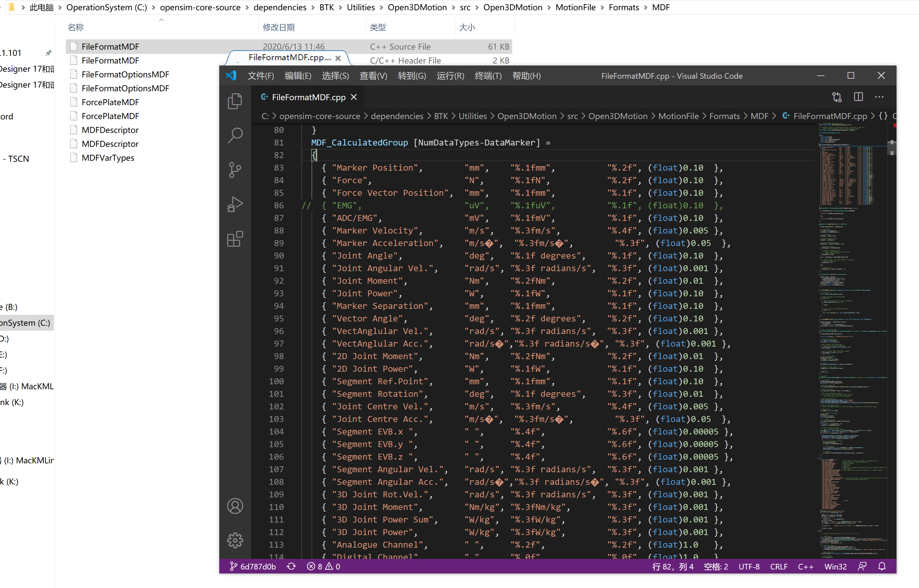The width and height of the screenshot is (919, 588).
Task: Sort Explorer files by 修改日期 column
Action: [312, 27]
